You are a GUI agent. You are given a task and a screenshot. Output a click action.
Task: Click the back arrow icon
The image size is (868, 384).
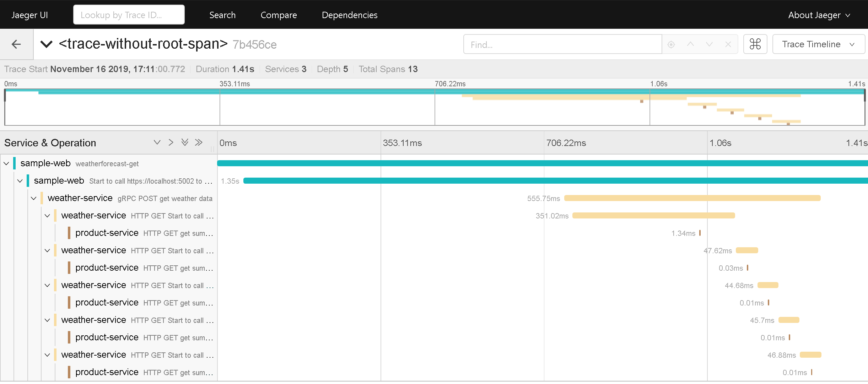click(16, 44)
